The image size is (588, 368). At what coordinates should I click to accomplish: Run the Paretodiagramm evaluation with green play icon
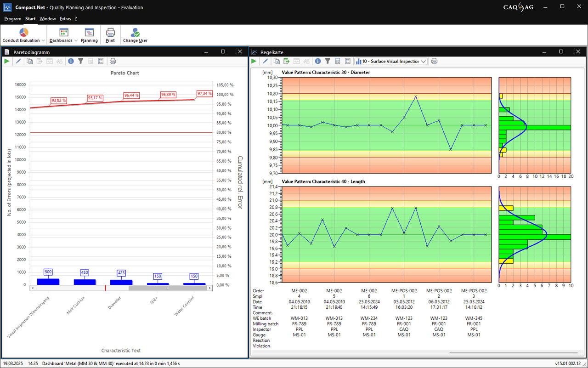pos(7,61)
